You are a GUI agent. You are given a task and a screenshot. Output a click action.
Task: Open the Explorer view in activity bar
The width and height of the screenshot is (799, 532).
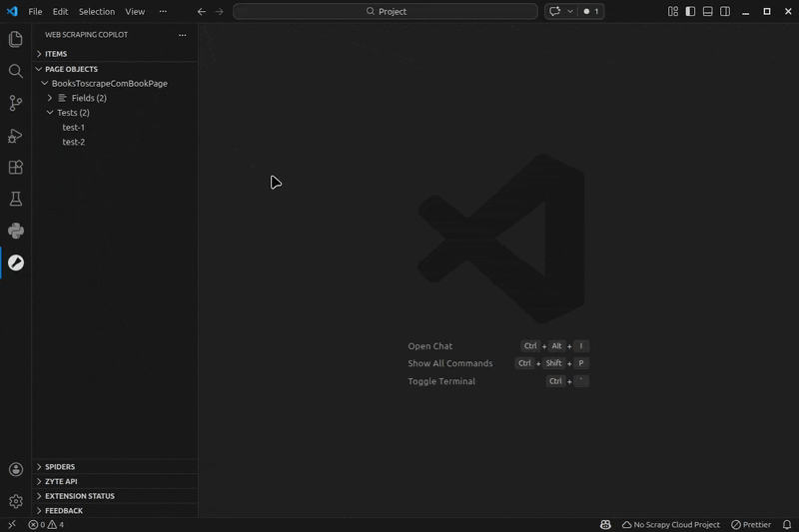click(15, 39)
